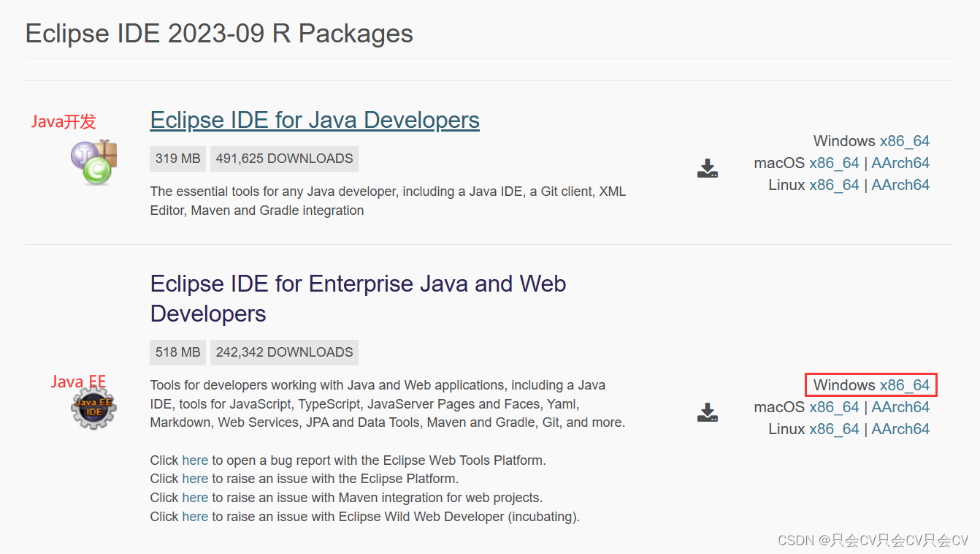
Task: Download macOS x86_64 for Enterprise Java
Action: (x=834, y=407)
